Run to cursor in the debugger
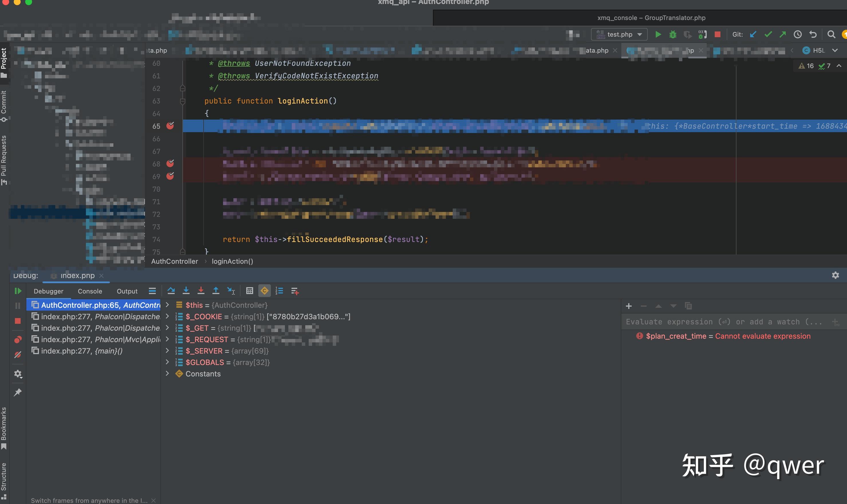The height and width of the screenshot is (504, 847). click(x=231, y=291)
